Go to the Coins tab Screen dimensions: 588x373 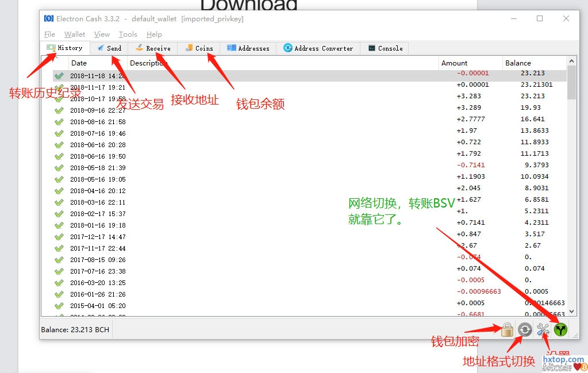coord(199,48)
